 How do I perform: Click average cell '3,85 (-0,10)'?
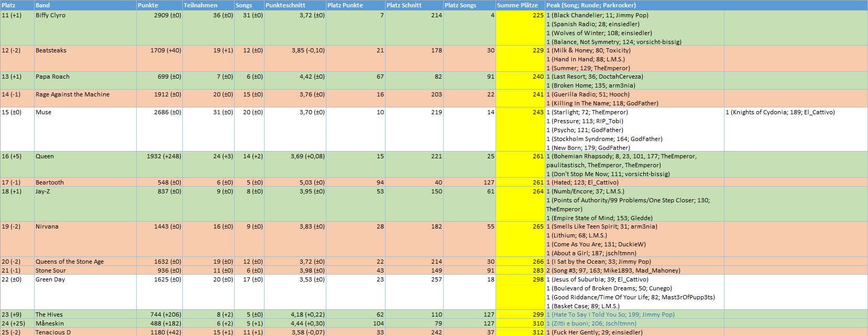click(295, 59)
